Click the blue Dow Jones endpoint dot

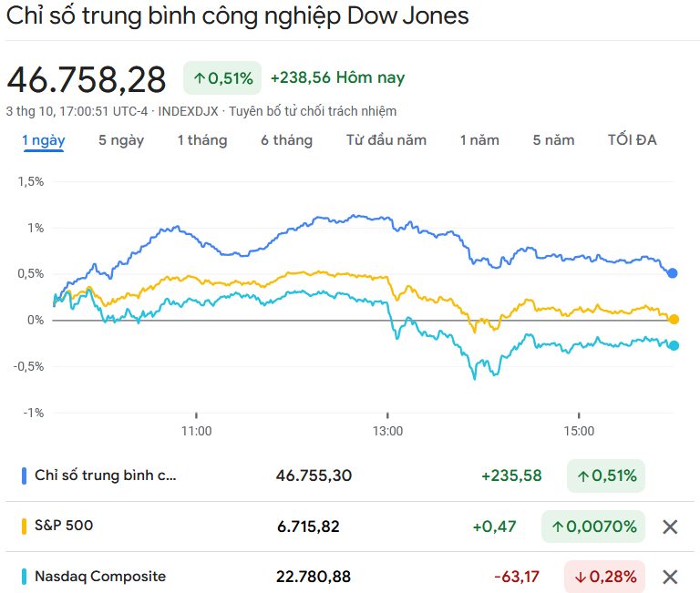point(673,272)
